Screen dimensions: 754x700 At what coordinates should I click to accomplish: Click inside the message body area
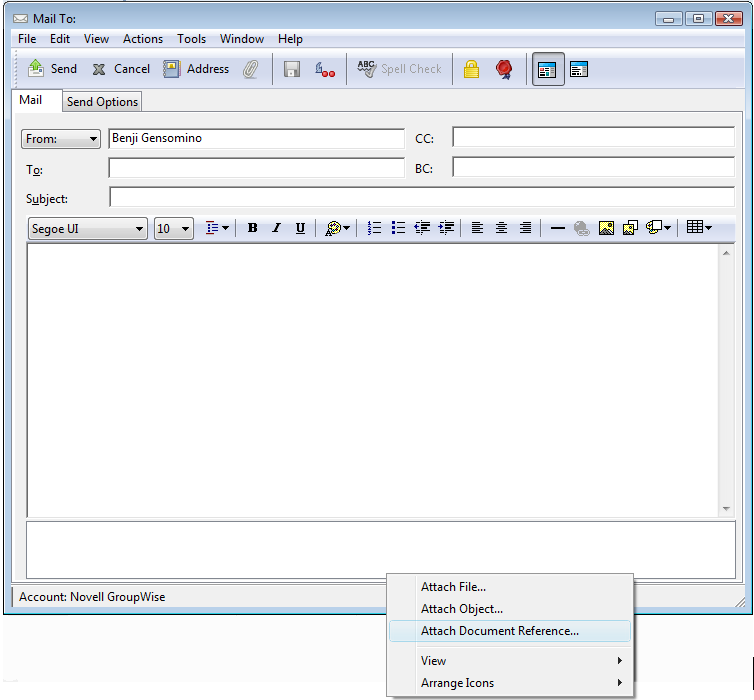coord(373,380)
